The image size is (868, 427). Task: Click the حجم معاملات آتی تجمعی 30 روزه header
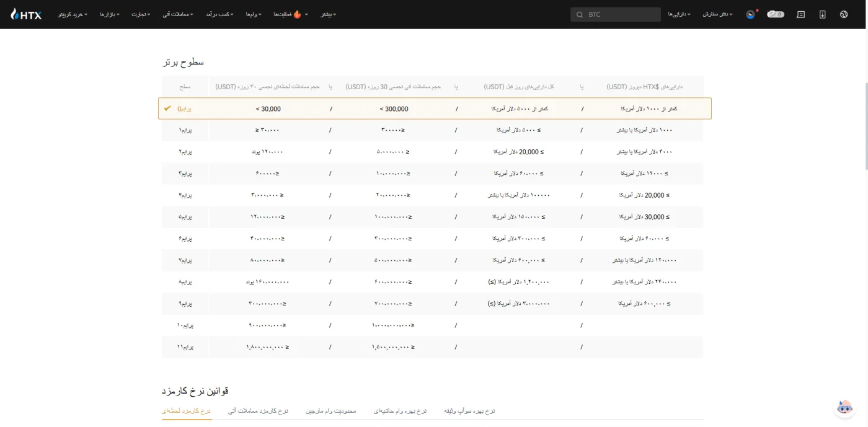pos(393,87)
